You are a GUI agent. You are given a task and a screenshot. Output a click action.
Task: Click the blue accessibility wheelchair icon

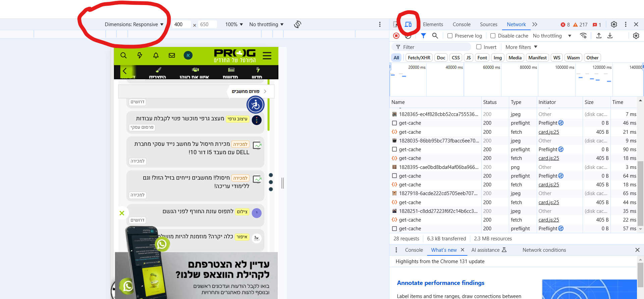coord(256,105)
